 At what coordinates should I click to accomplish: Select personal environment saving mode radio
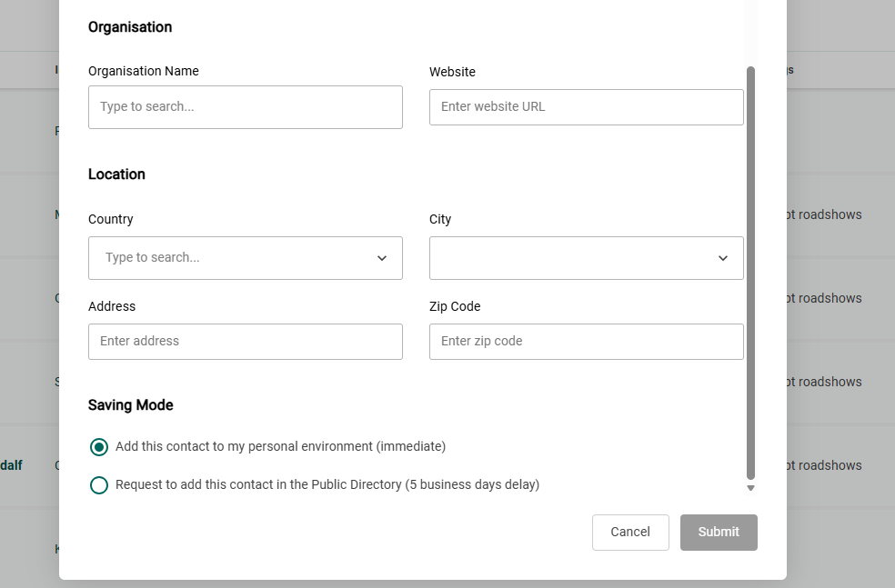coord(99,447)
